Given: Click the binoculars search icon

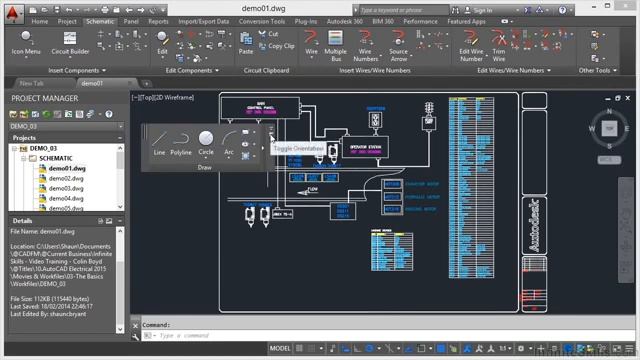Looking at the screenshot, I should (x=456, y=10).
